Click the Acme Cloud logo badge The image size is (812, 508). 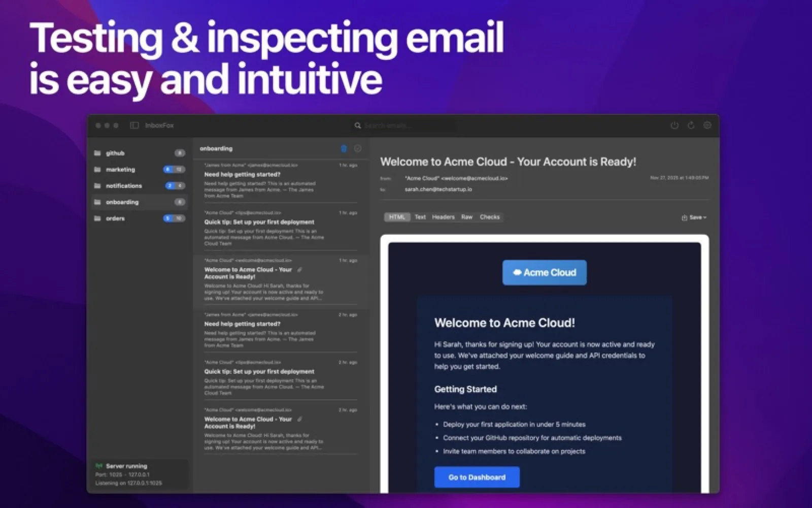point(545,273)
